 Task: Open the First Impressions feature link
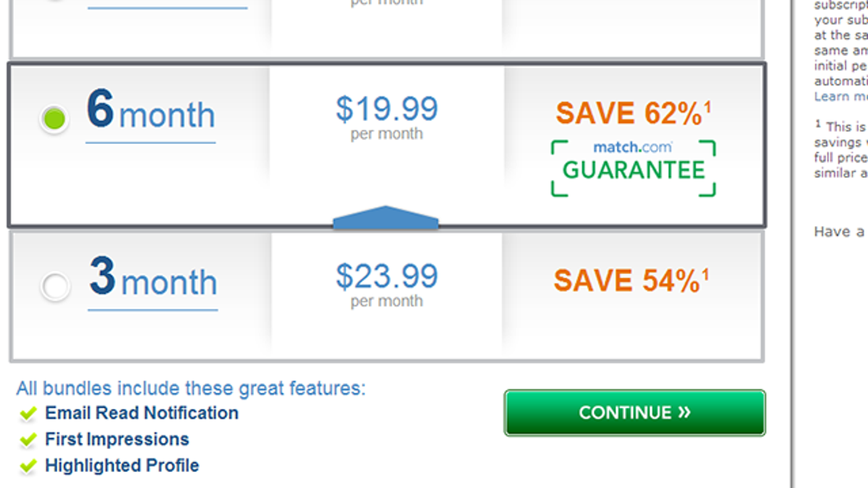117,439
